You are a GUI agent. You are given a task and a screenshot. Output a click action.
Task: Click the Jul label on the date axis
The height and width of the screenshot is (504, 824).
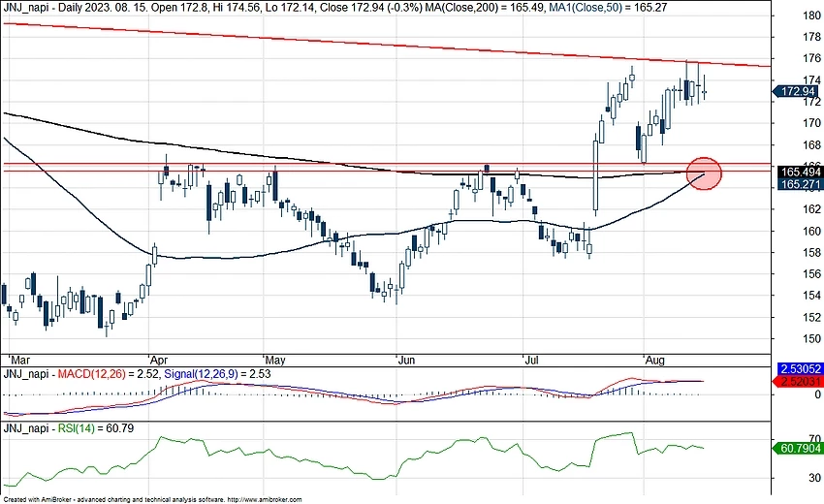click(x=532, y=360)
